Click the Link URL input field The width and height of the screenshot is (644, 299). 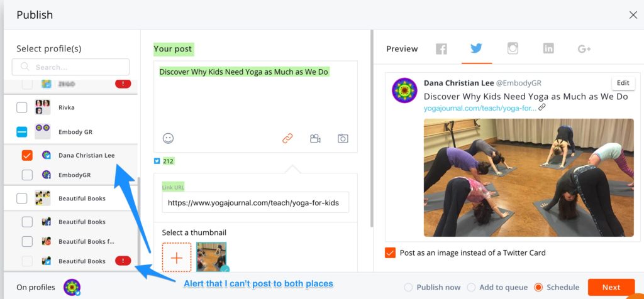tap(255, 203)
